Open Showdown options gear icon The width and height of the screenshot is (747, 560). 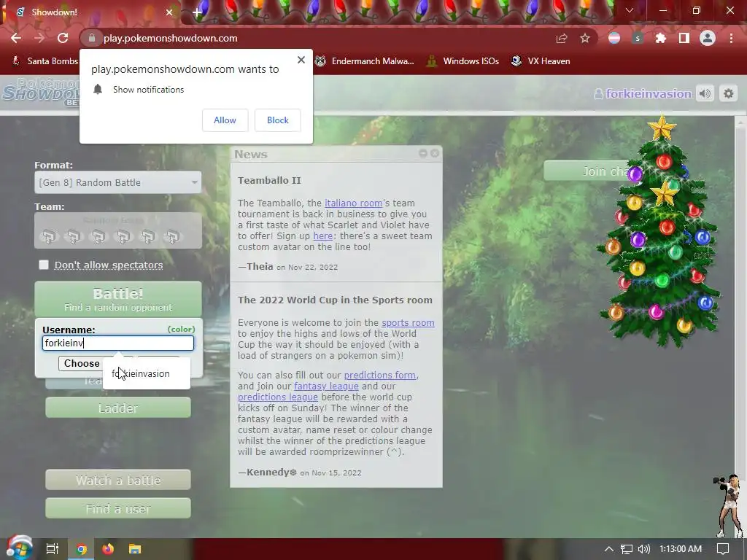pyautogui.click(x=729, y=94)
